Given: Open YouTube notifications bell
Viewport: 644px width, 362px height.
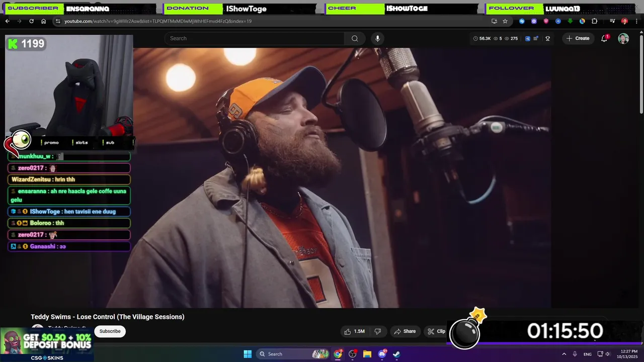Looking at the screenshot, I should click(x=604, y=38).
